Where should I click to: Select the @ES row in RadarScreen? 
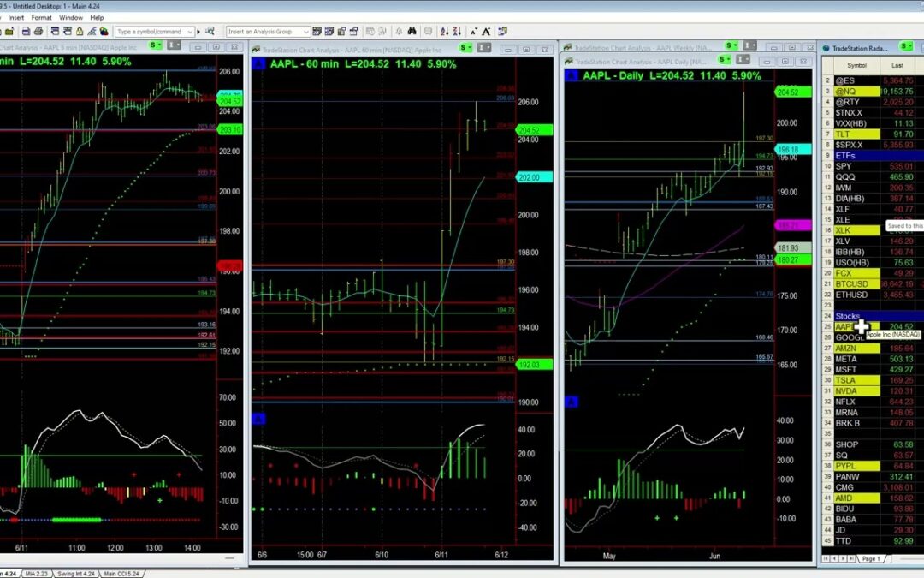tap(873, 80)
